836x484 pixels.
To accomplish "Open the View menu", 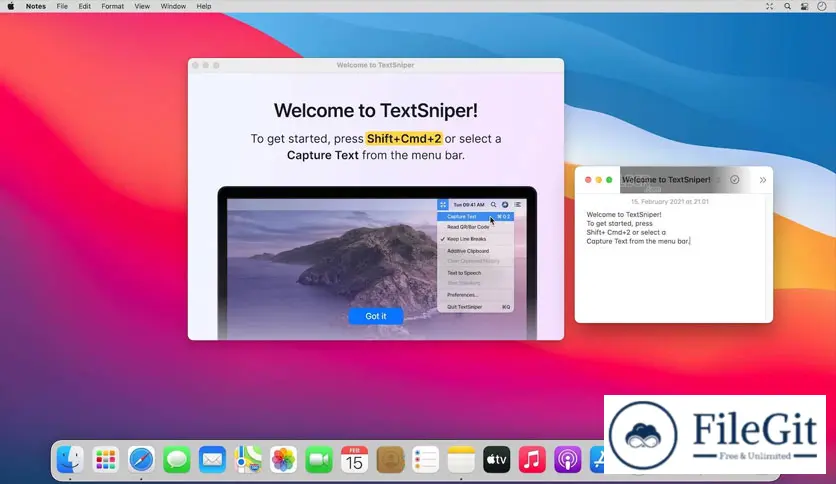I will [x=142, y=6].
